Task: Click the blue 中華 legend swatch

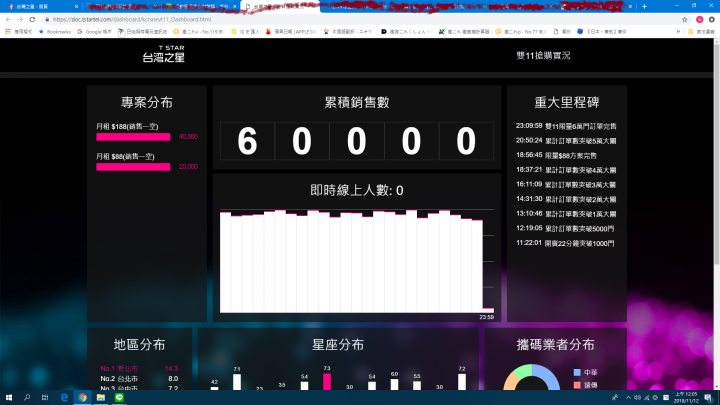Action: pyautogui.click(x=577, y=372)
